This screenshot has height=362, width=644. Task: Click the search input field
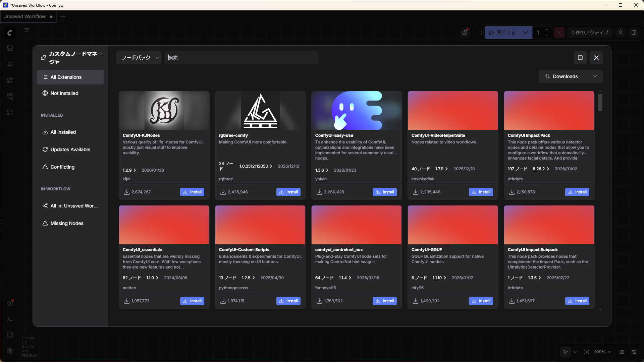(x=241, y=58)
